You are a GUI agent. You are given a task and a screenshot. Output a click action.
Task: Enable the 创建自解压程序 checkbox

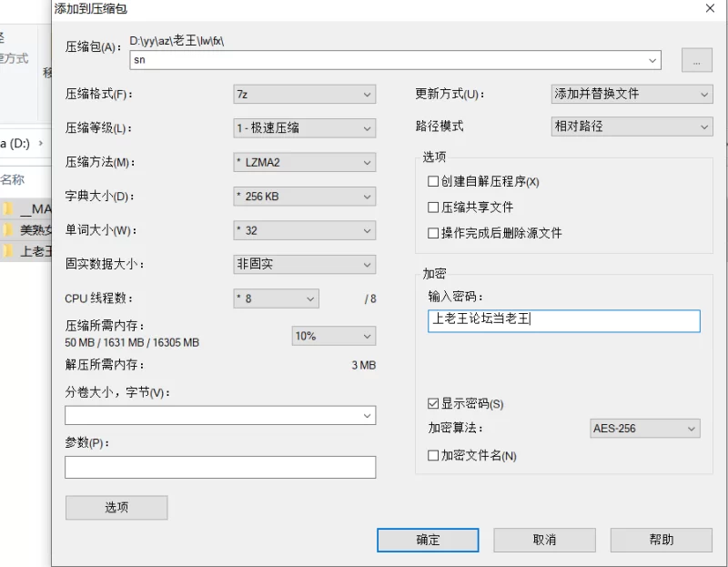click(433, 181)
